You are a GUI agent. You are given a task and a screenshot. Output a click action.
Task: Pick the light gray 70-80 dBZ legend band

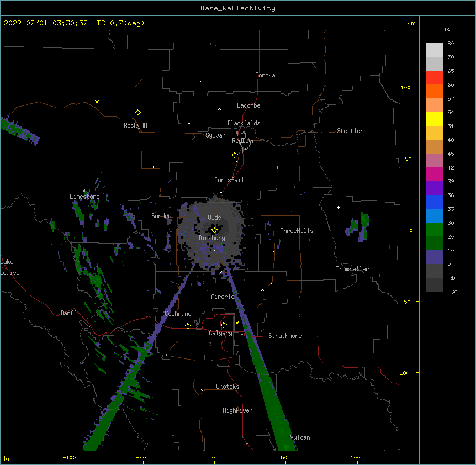[434, 50]
